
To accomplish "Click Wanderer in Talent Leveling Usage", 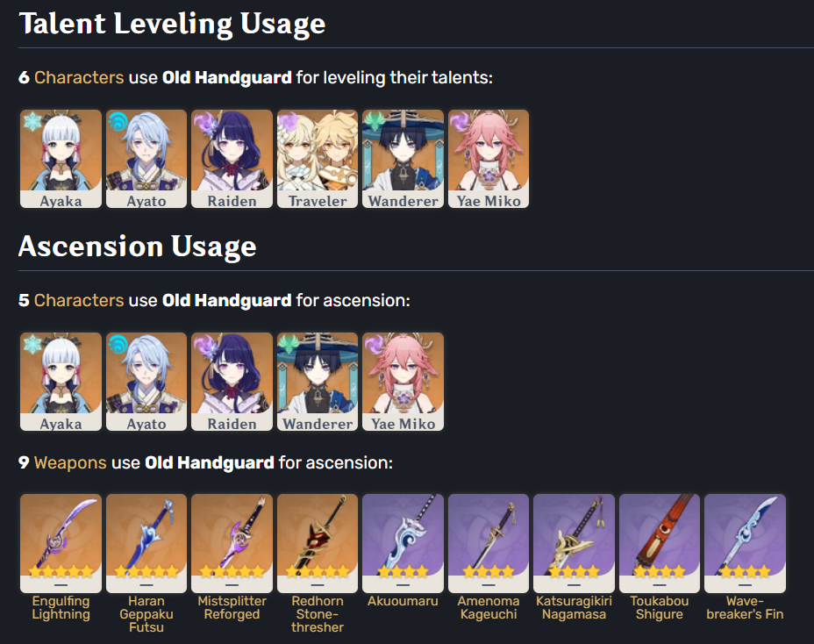I will pos(403,158).
